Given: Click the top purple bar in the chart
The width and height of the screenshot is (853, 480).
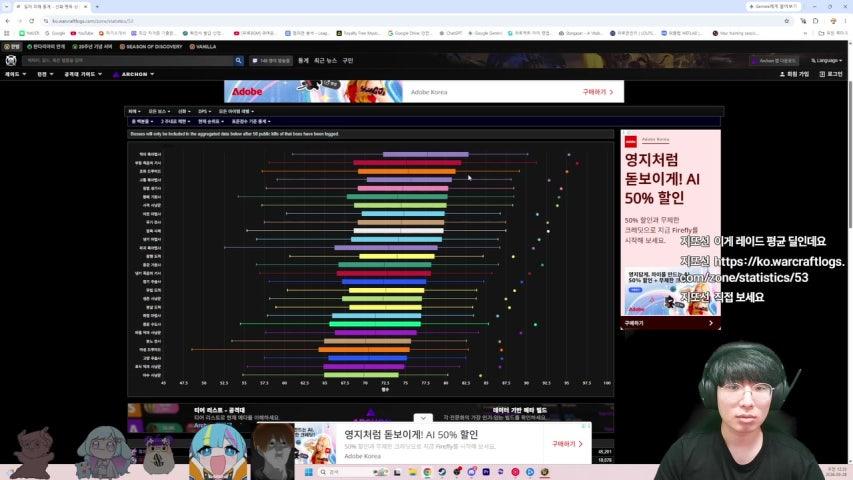Looking at the screenshot, I should click(x=425, y=155).
